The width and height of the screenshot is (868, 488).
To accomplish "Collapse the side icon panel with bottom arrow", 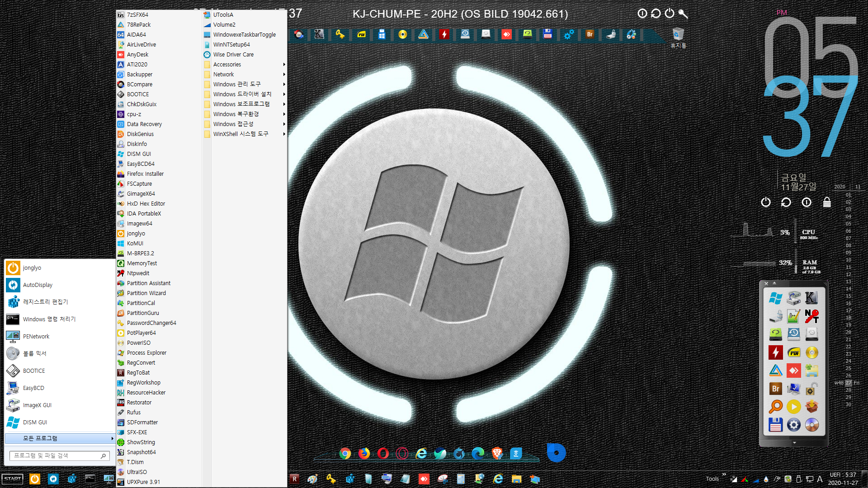I will tap(794, 443).
